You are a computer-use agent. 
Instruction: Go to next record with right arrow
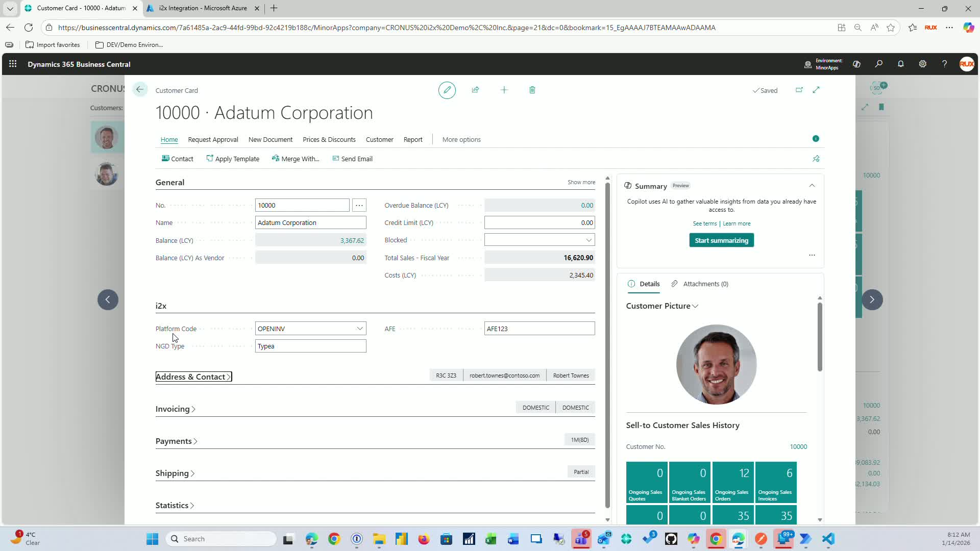point(872,299)
